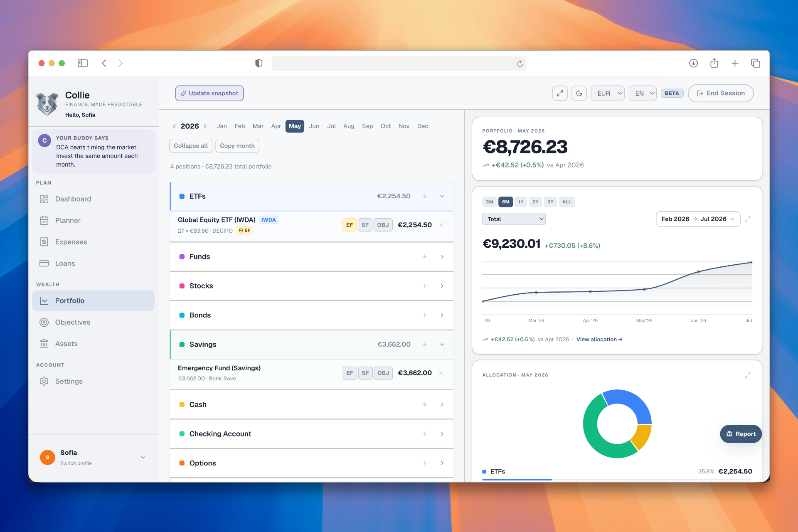Open the Feb 2026 to Jul 2026 range dropdown
The height and width of the screenshot is (532, 798).
coord(698,219)
